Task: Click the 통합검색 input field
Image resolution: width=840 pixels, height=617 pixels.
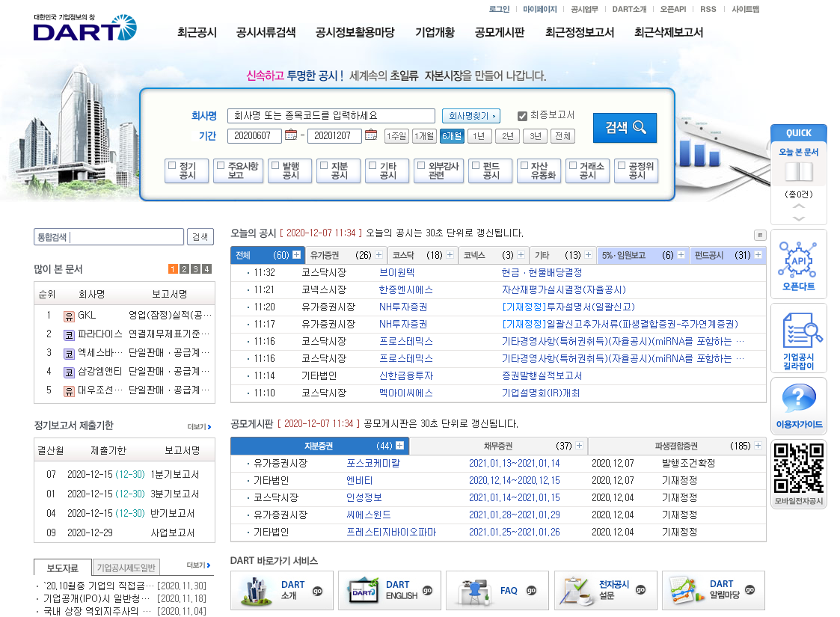Action: pos(108,237)
